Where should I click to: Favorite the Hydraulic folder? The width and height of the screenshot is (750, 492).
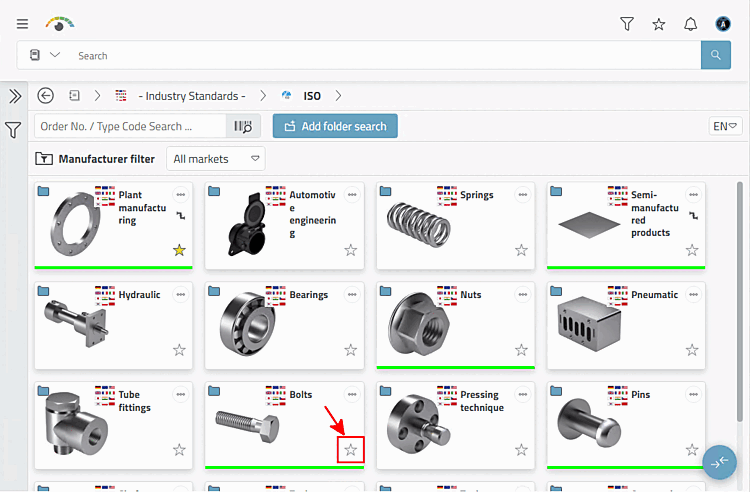point(179,350)
